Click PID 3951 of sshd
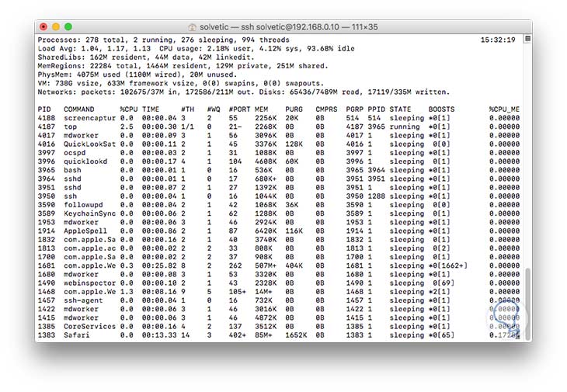This screenshot has height=392, width=567. tap(47, 188)
